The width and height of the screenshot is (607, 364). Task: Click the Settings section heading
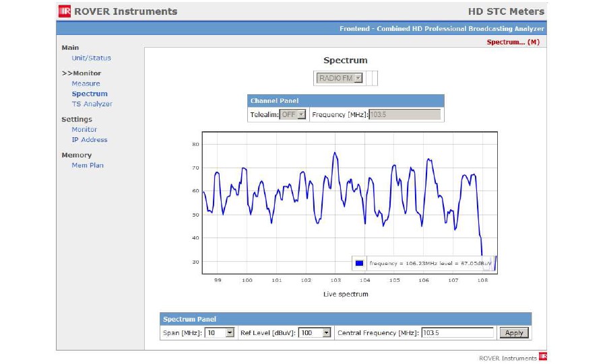(77, 120)
